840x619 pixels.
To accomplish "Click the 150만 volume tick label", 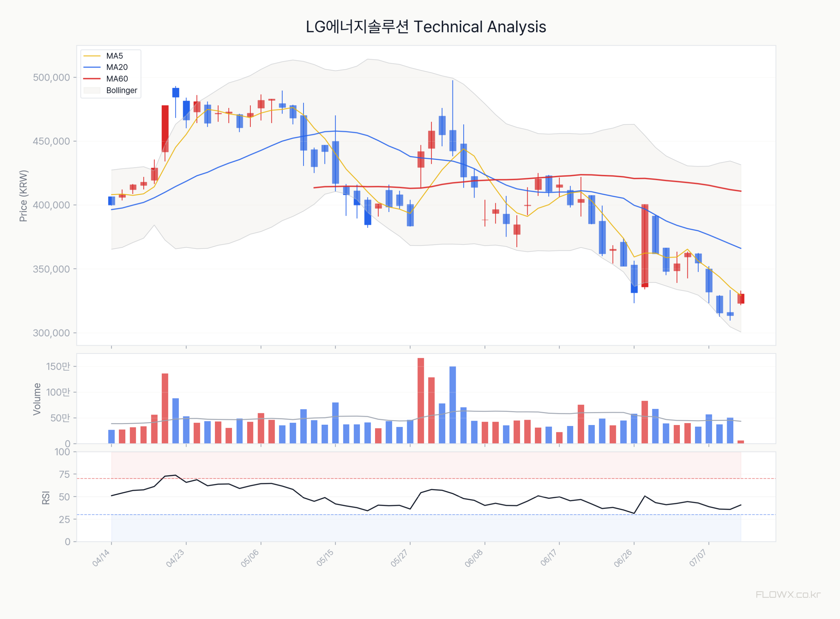I will click(x=58, y=367).
